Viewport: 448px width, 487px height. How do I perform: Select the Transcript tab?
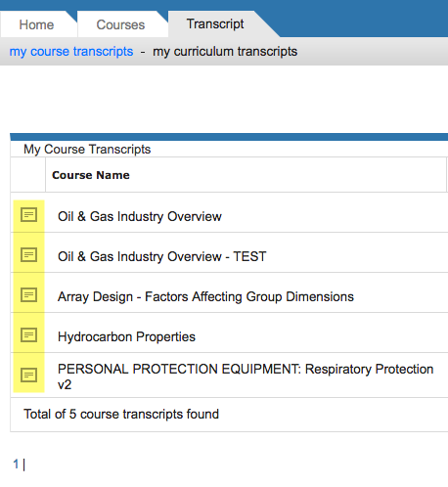point(215,24)
